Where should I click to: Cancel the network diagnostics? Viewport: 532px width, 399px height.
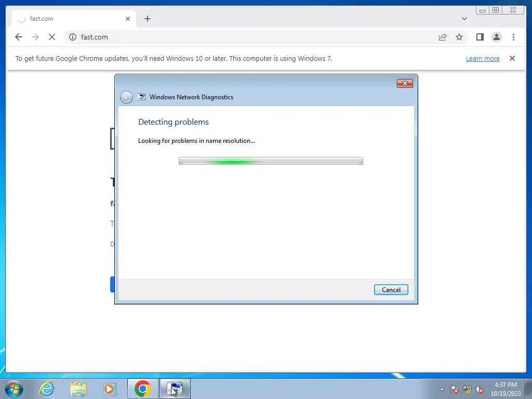pyautogui.click(x=391, y=290)
